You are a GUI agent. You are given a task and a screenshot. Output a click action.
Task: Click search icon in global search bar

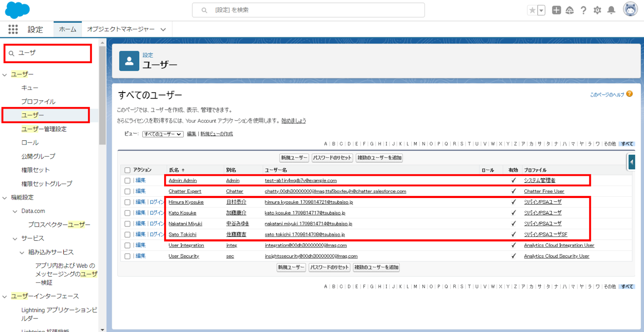click(x=204, y=10)
